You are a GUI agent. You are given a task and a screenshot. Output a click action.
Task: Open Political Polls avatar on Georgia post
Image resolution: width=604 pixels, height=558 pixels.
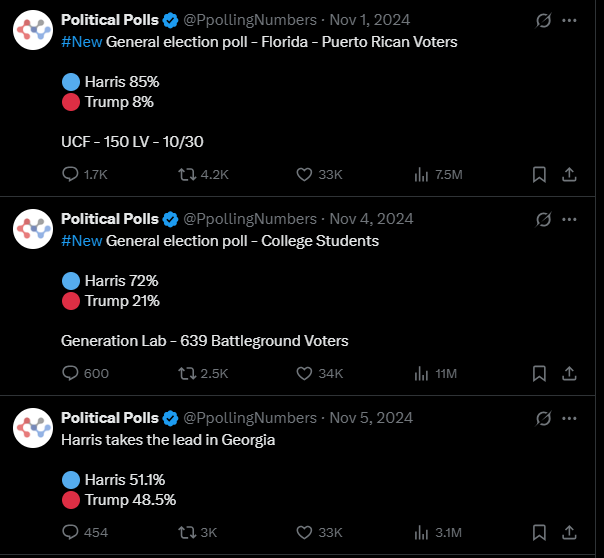pyautogui.click(x=33, y=428)
